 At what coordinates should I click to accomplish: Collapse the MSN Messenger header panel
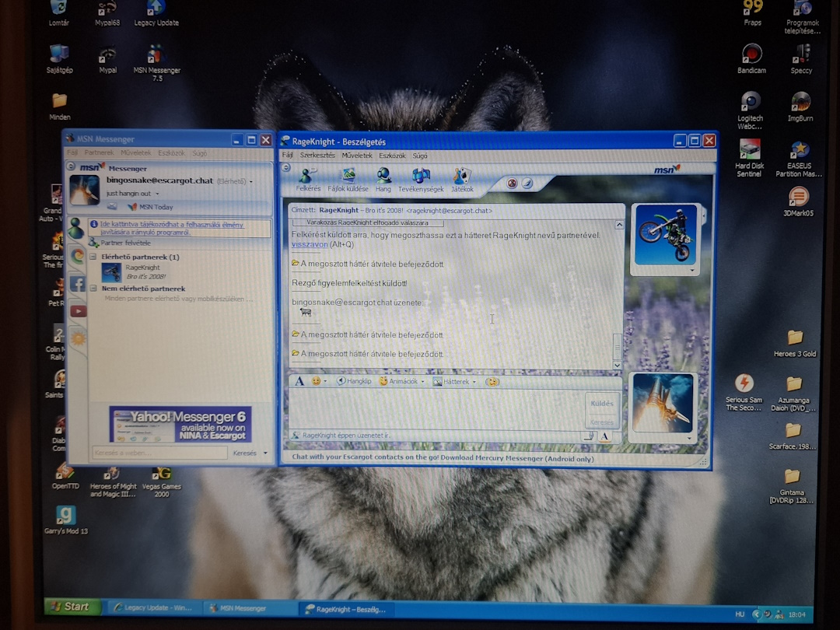(x=71, y=167)
